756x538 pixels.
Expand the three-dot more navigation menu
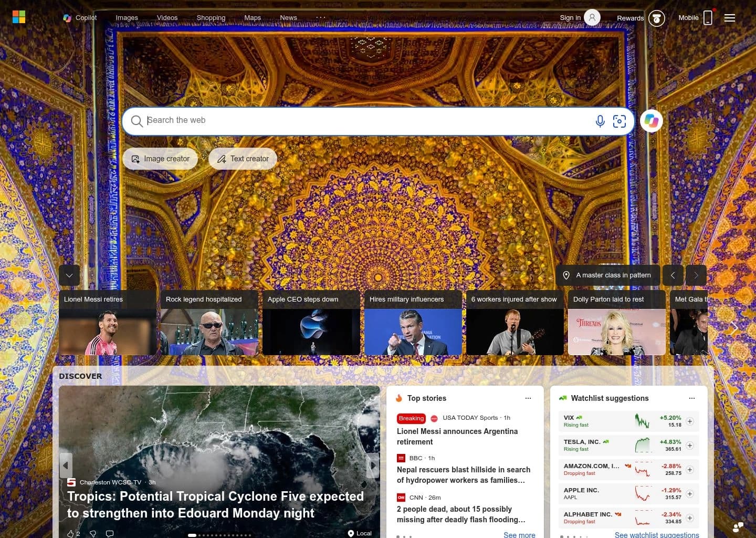tap(321, 17)
